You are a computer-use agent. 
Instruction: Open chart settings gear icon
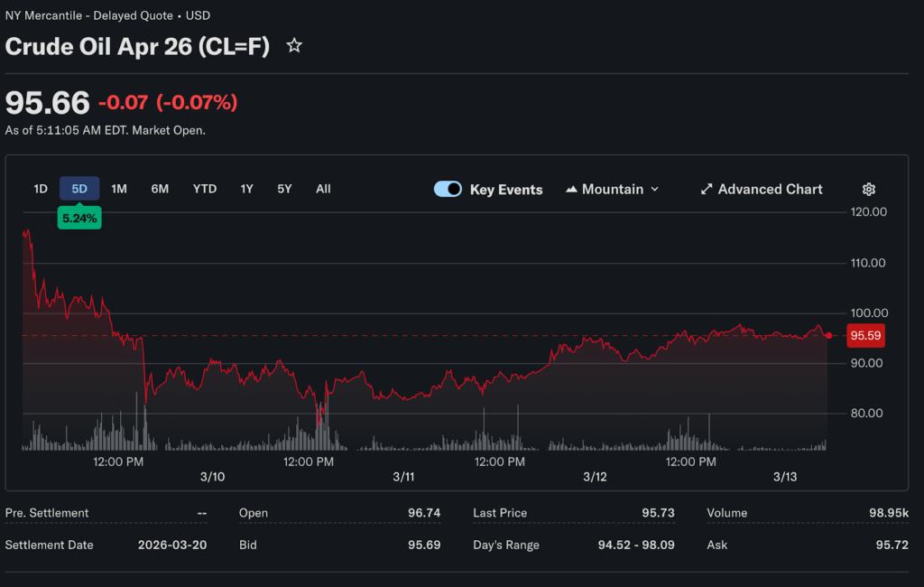[x=868, y=190]
